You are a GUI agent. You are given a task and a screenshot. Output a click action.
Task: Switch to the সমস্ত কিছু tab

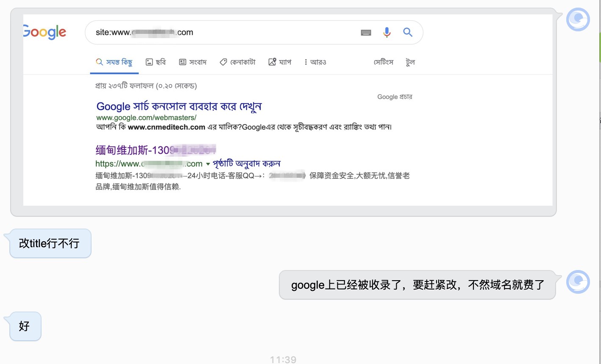[x=114, y=61]
